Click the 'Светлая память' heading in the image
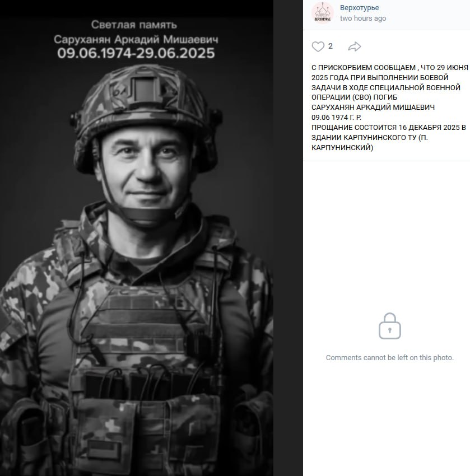Viewport: 470px width, 476px height. [134, 25]
